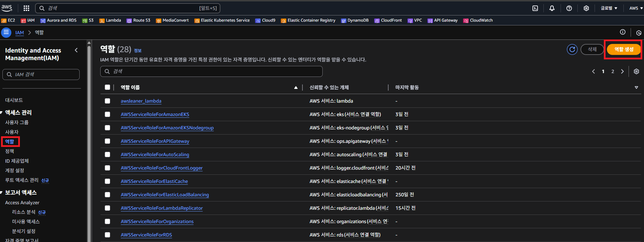Select AWSServiceRoleForAmazonEKS checkbox
The width and height of the screenshot is (644, 242).
tap(107, 114)
